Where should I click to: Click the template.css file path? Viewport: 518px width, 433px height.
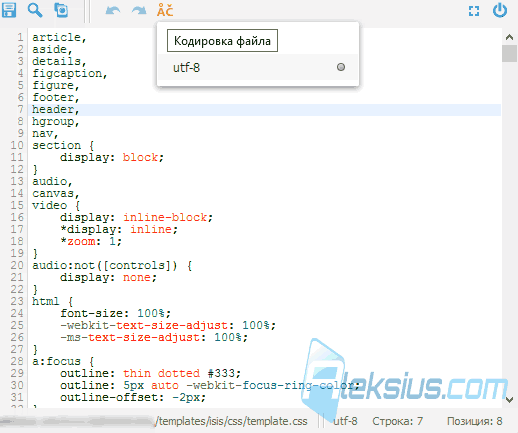point(232,421)
